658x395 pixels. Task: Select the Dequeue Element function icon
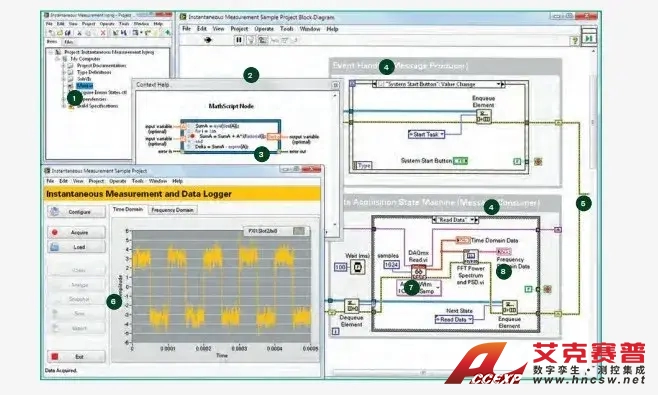352,306
